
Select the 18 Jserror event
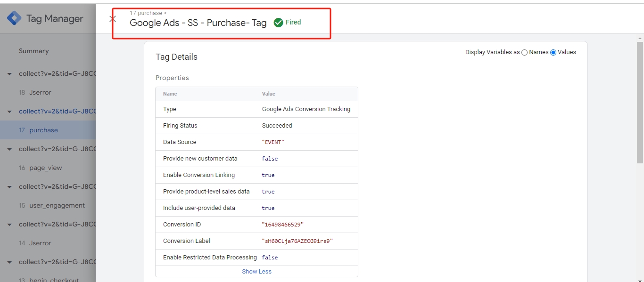pyautogui.click(x=48, y=93)
